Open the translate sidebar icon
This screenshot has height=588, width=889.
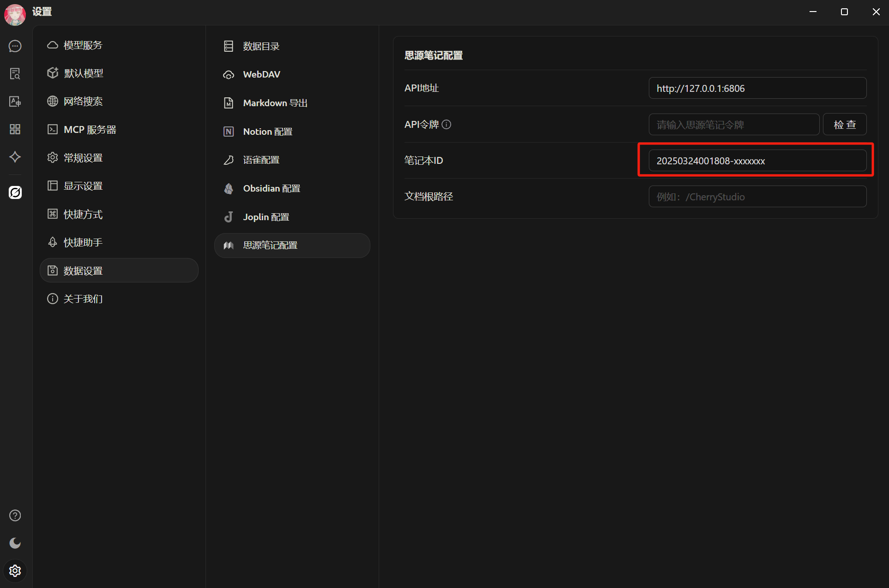pyautogui.click(x=15, y=102)
